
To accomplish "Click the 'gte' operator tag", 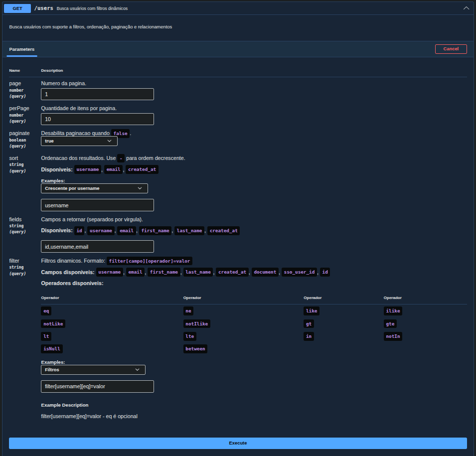I will 390,324.
